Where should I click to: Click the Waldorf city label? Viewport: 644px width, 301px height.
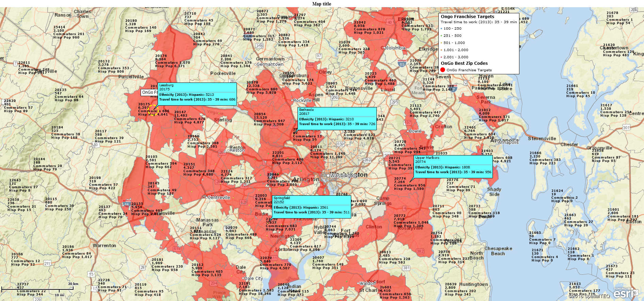point(368,284)
